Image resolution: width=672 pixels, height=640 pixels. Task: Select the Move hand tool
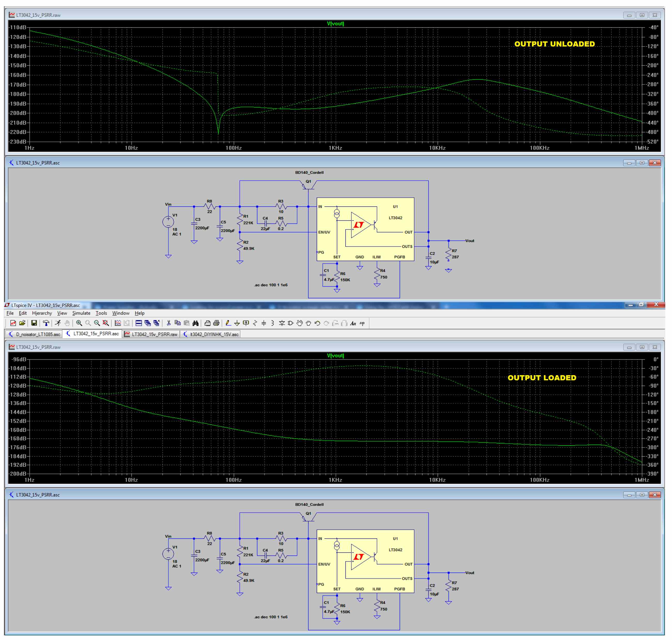[299, 323]
